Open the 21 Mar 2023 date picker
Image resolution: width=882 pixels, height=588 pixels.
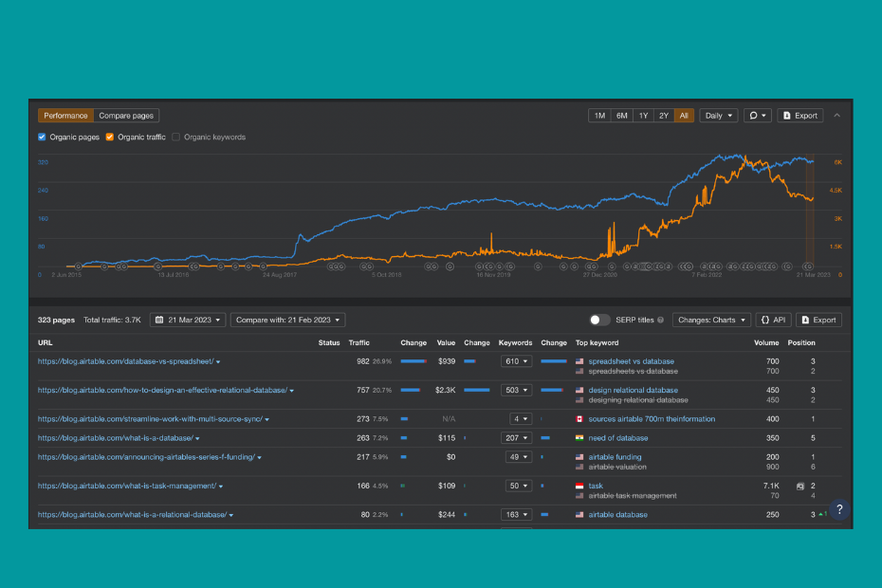click(x=188, y=320)
